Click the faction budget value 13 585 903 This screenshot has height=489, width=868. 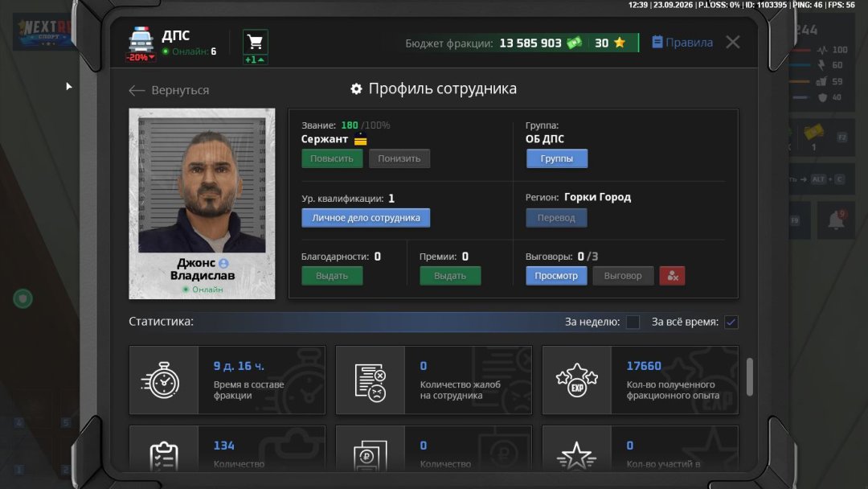530,43
